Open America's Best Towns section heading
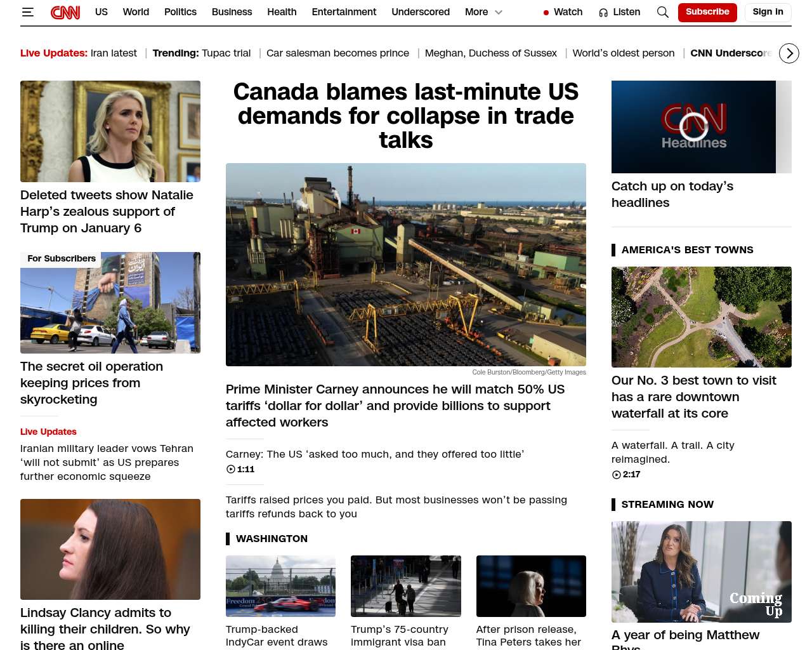 pyautogui.click(x=687, y=250)
